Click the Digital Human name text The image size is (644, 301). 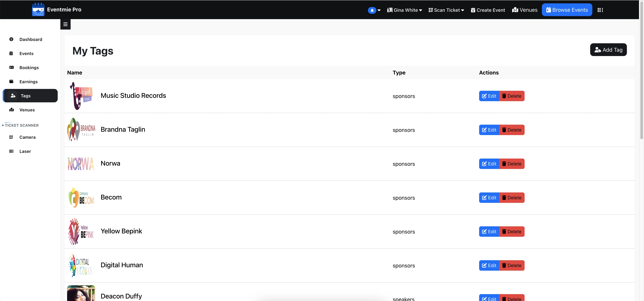coord(122,265)
